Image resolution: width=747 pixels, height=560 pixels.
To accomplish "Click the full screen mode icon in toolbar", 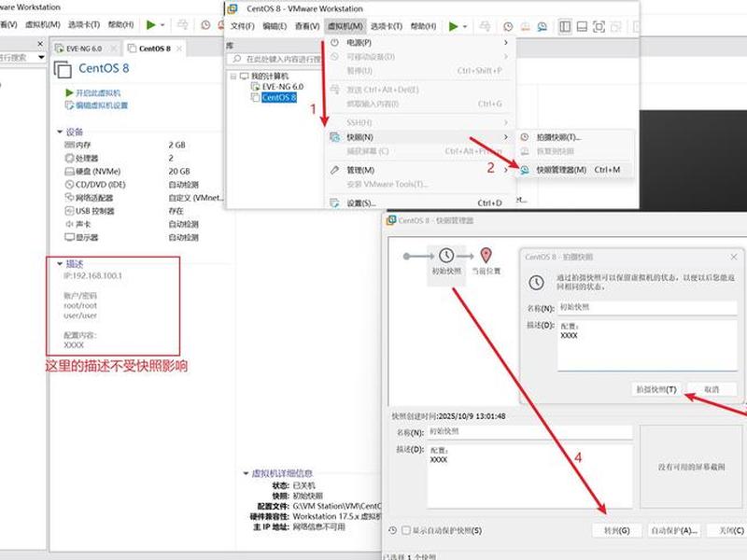I will 599,27.
